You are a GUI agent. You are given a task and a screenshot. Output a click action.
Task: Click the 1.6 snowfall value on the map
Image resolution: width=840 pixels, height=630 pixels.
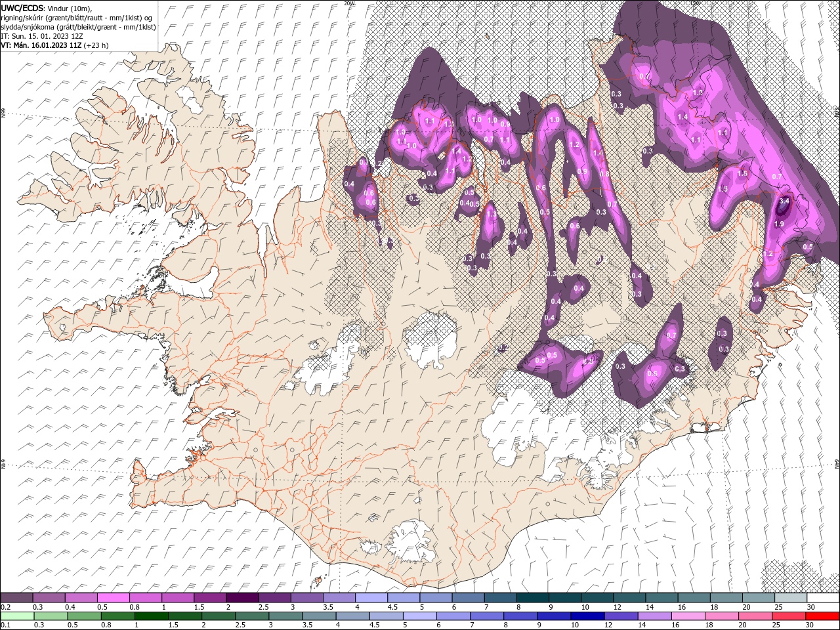[743, 173]
